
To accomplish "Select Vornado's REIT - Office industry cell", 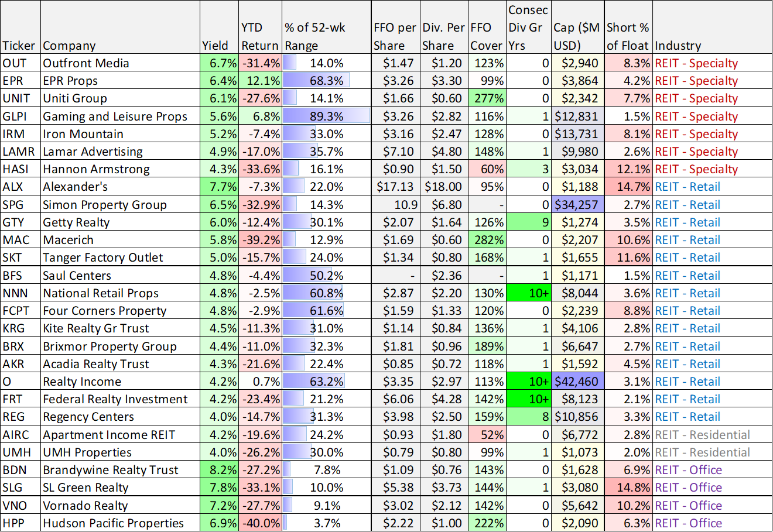I will (712, 506).
